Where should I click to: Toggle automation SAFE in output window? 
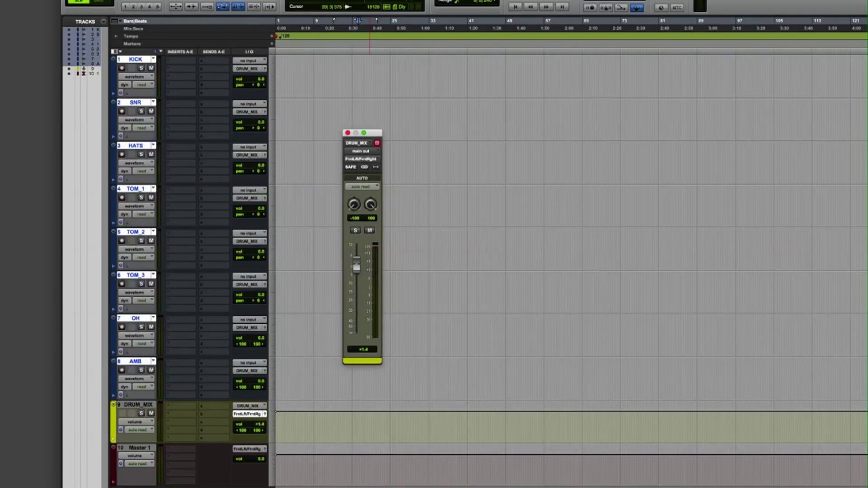point(350,167)
